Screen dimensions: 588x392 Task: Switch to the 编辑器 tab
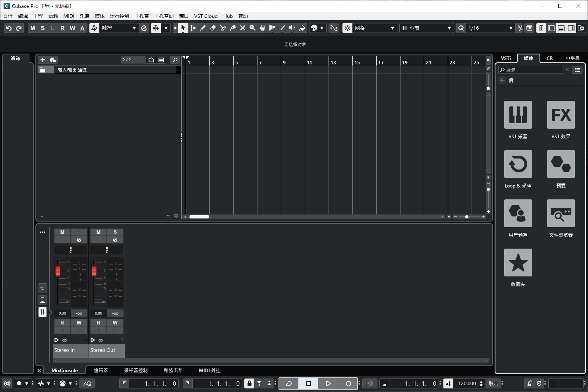click(x=101, y=370)
